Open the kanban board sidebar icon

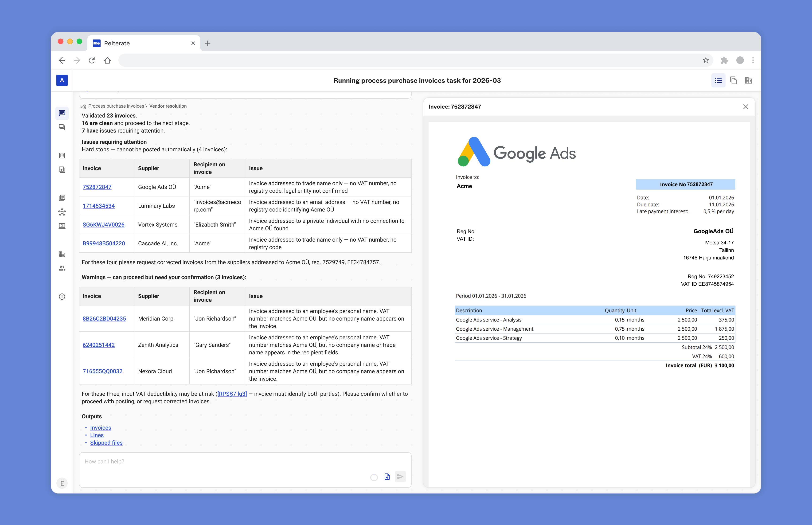point(62,155)
